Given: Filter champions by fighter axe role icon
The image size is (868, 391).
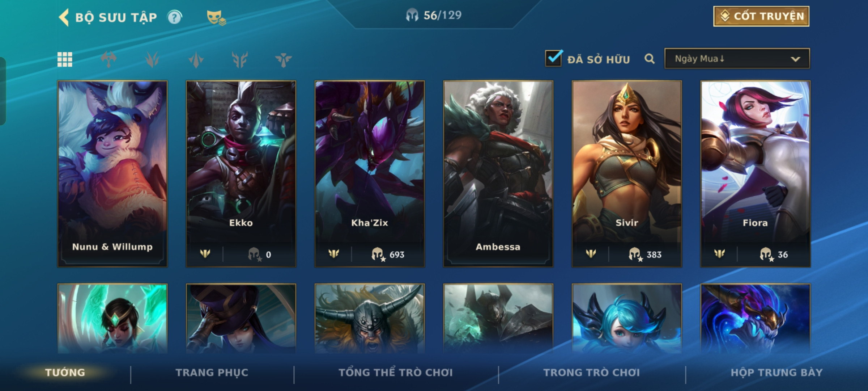Looking at the screenshot, I should (109, 59).
